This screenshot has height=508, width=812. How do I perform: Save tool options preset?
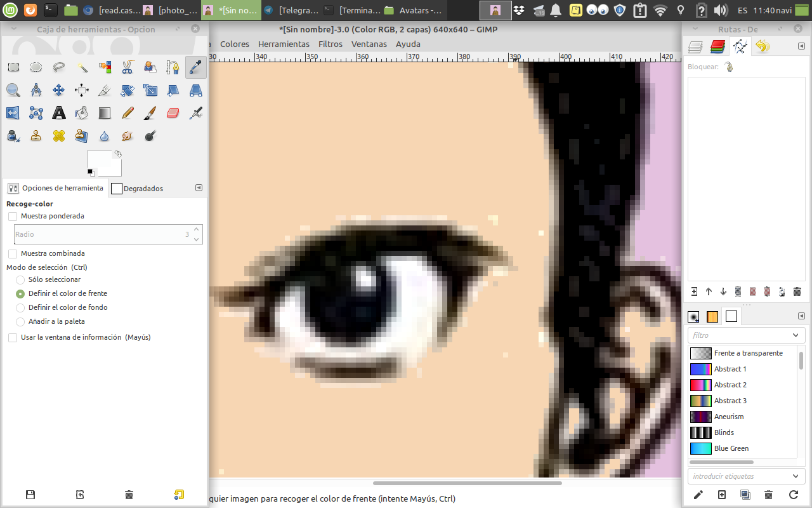(x=30, y=495)
